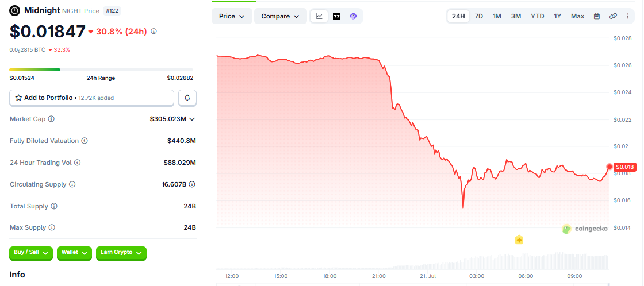Click the $440.8M valuation value

coord(182,141)
